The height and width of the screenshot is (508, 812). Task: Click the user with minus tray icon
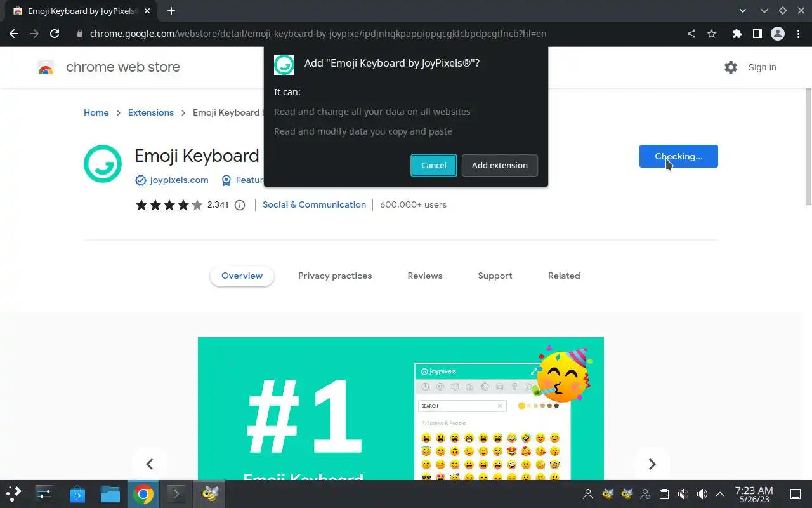[645, 494]
